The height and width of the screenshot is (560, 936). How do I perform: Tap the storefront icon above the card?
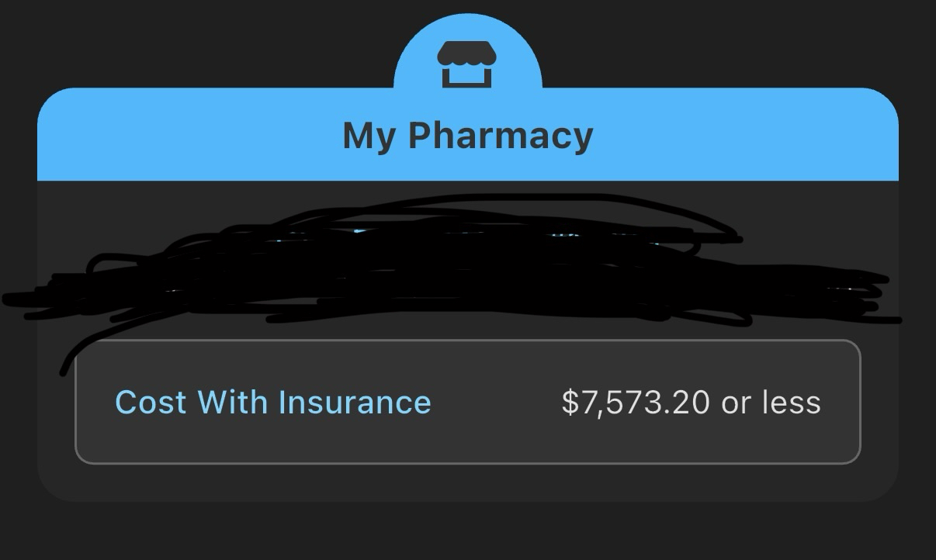[x=466, y=64]
